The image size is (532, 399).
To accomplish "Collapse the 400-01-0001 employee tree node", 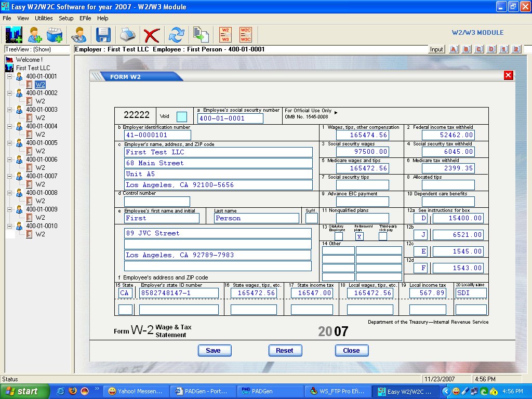I will click(9, 76).
